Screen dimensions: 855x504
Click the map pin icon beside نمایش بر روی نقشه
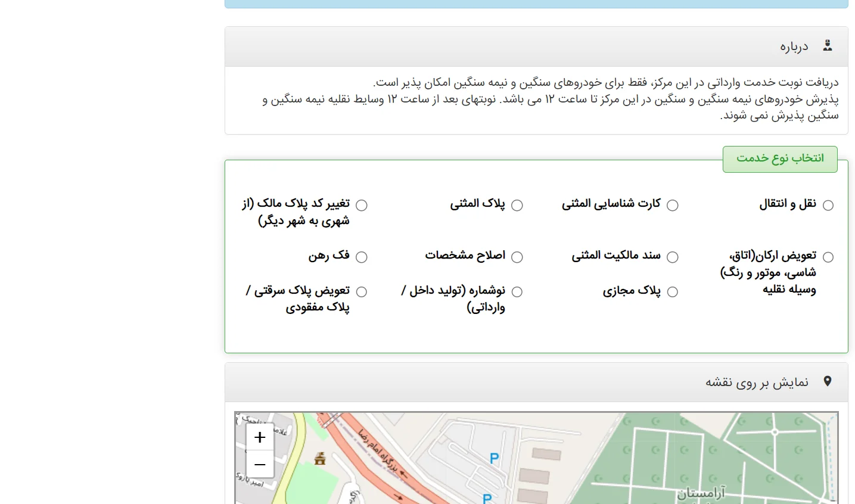828,381
